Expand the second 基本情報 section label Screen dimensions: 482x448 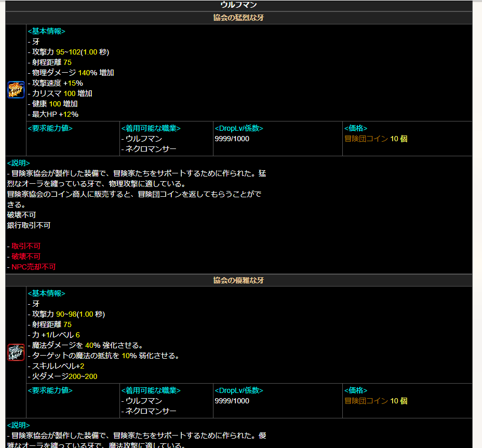click(x=47, y=293)
